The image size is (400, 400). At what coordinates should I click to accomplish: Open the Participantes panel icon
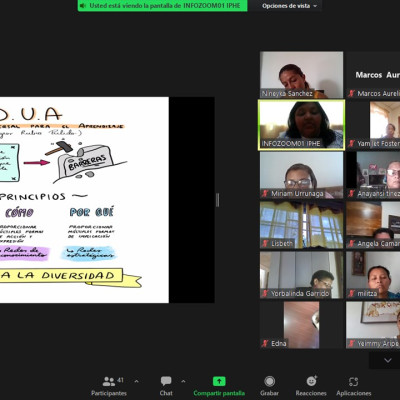pos(109,381)
